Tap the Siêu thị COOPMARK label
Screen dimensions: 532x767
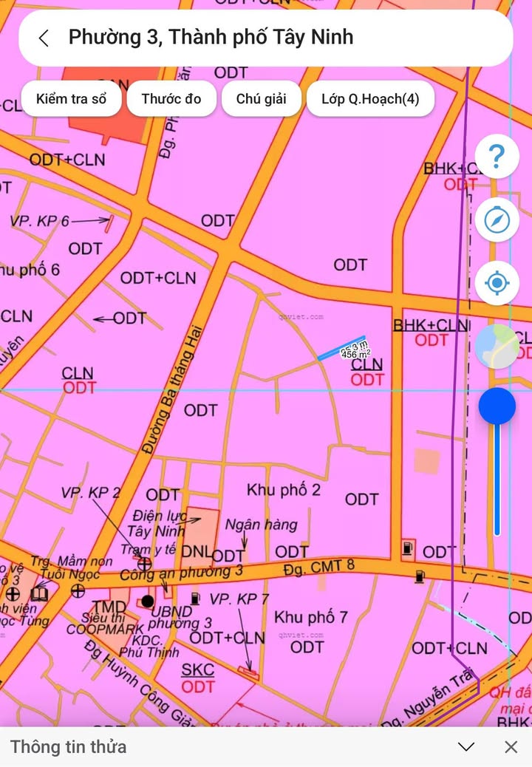105,624
